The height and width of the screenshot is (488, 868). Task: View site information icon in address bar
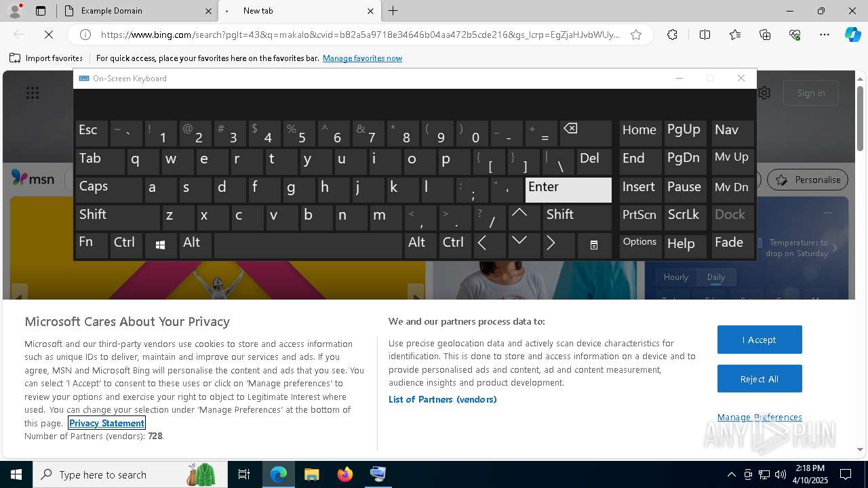point(85,35)
